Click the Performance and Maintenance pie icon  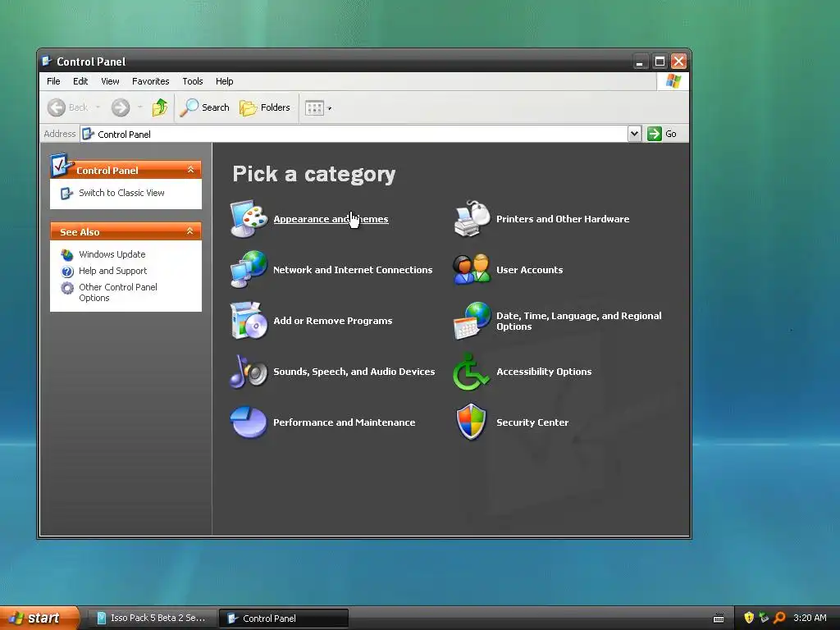click(249, 422)
